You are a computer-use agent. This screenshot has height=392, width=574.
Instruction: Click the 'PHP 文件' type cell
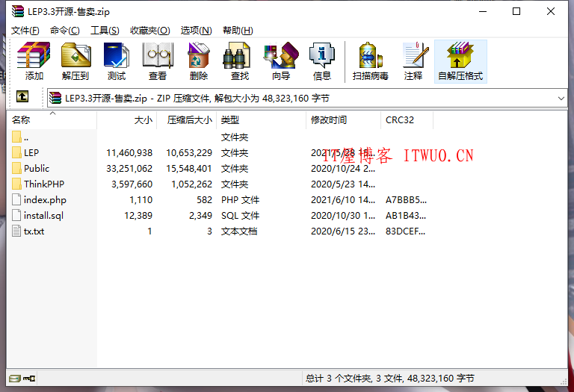pos(240,200)
